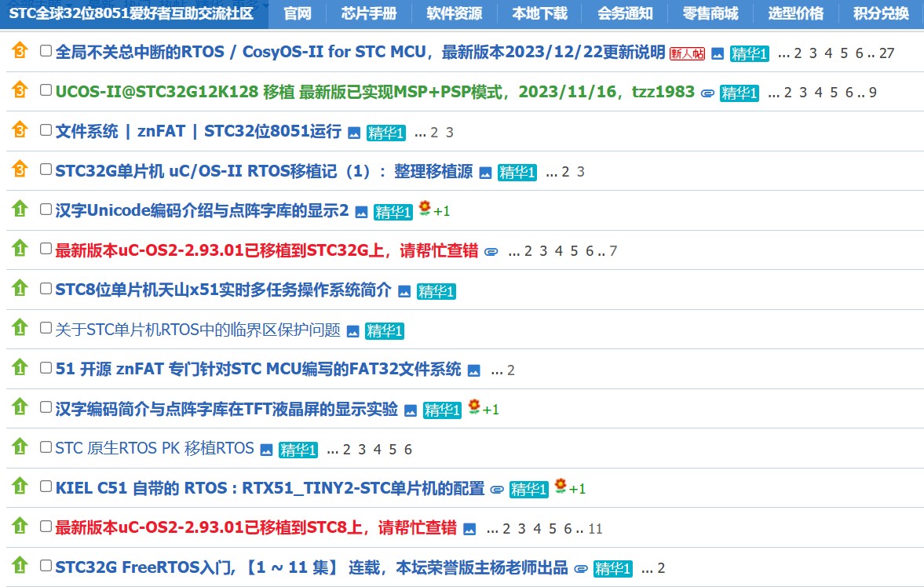
Task: Tick the checkbox for STC32G FreeRTOS入门 thread
Action: click(x=46, y=565)
